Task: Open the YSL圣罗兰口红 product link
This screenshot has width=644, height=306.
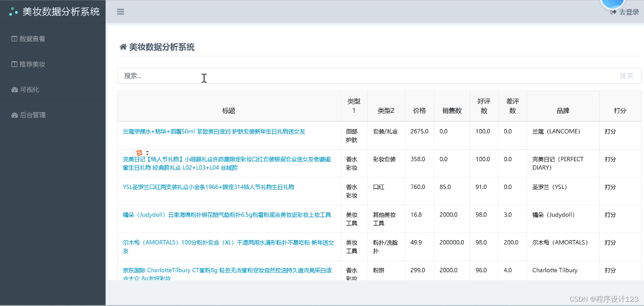Action: 208,187
